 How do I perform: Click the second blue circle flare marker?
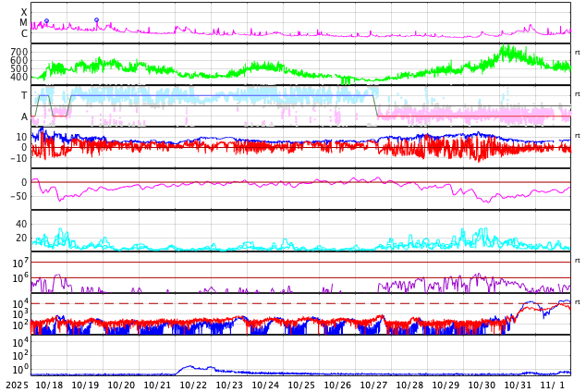point(96,20)
